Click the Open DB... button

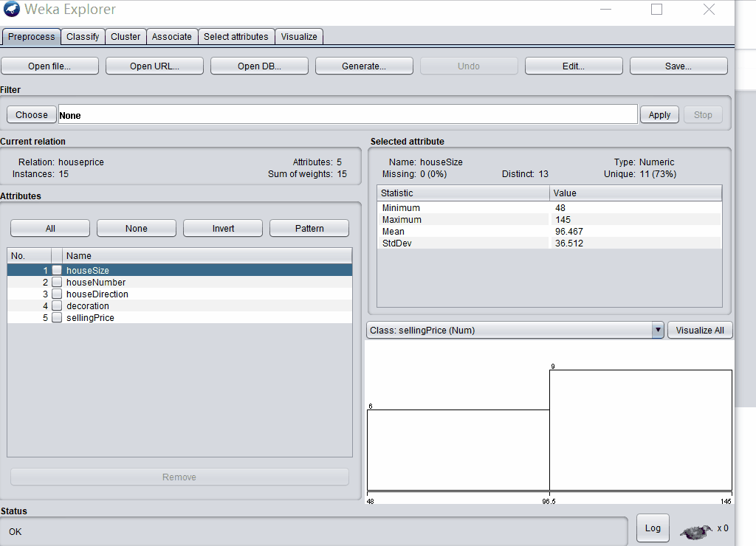coord(259,66)
